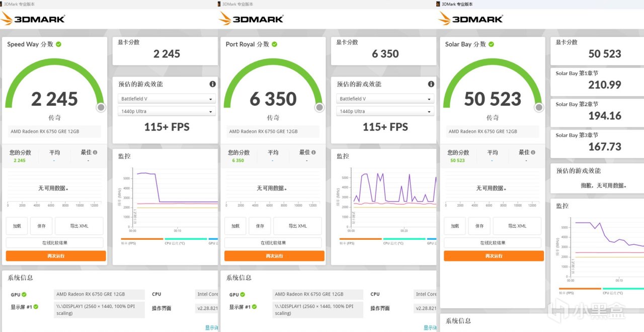The image size is (644, 332).
Task: Click GPU name field under Port Royal gauge
Action: coord(273,131)
